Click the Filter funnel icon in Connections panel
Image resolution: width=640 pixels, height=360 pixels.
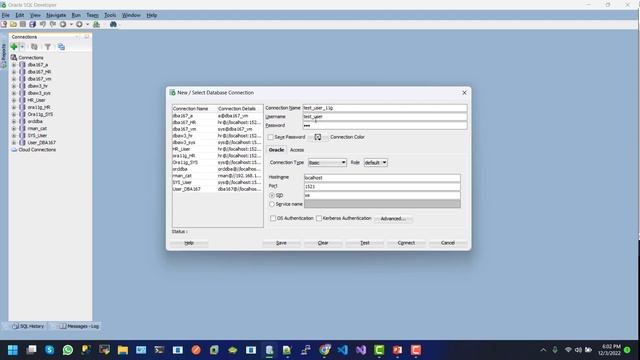48,47
